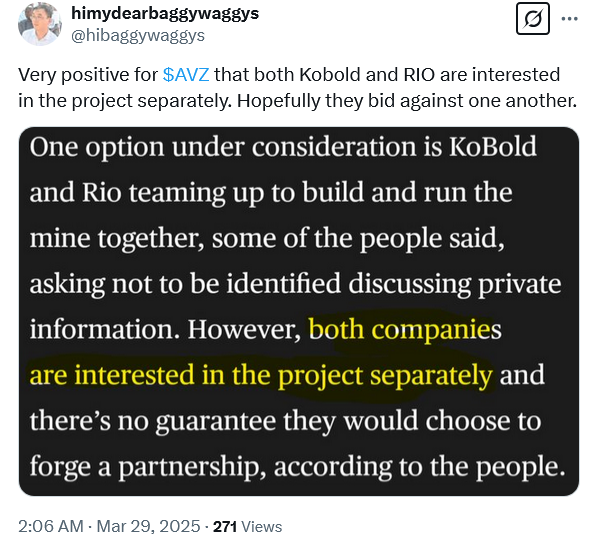Click the 2:06 AM · Mar 29, 2025 timestamp
This screenshot has width=598, height=550.
[x=109, y=526]
